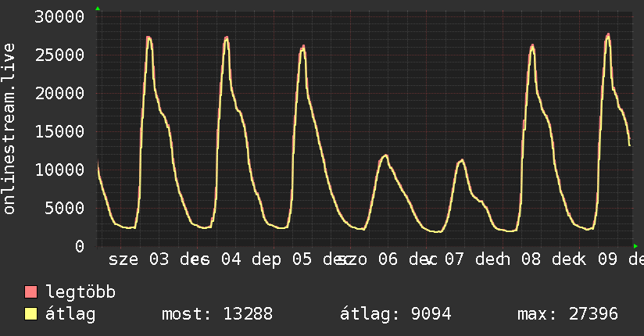Click the 07 date label on x-axis

pos(454,259)
